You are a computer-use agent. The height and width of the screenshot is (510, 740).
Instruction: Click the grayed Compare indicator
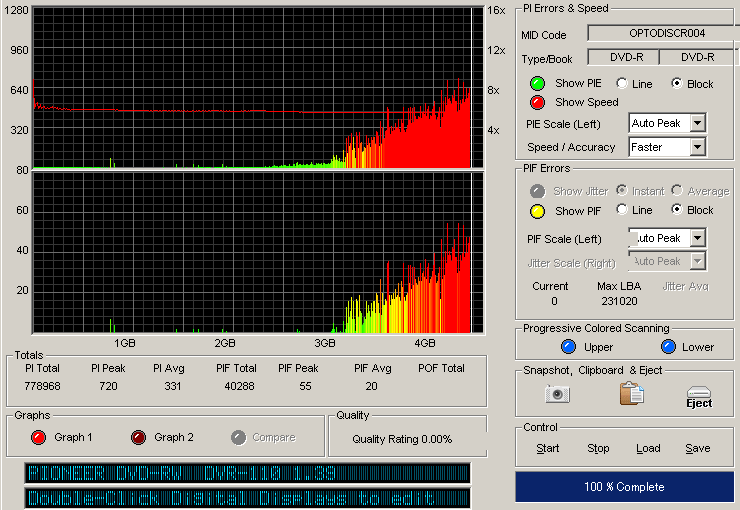238,437
